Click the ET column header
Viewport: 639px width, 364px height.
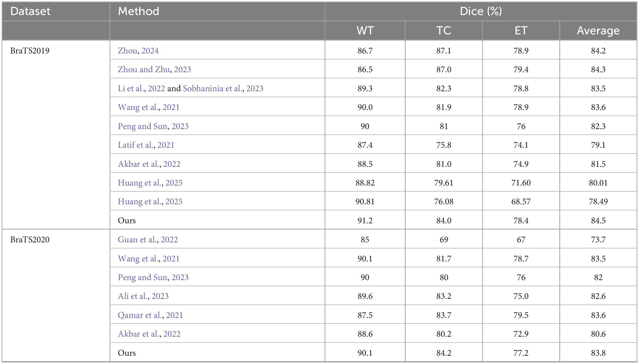521,30
